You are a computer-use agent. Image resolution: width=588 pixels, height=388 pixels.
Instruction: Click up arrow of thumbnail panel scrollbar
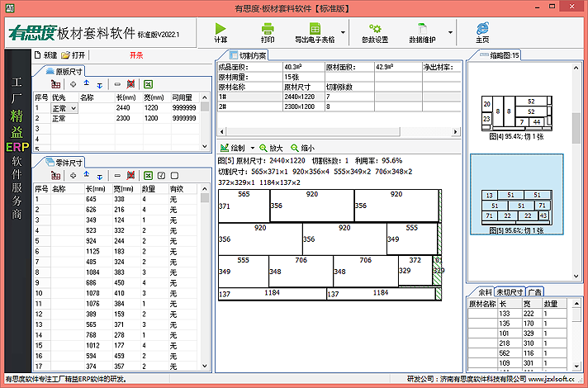click(x=576, y=68)
